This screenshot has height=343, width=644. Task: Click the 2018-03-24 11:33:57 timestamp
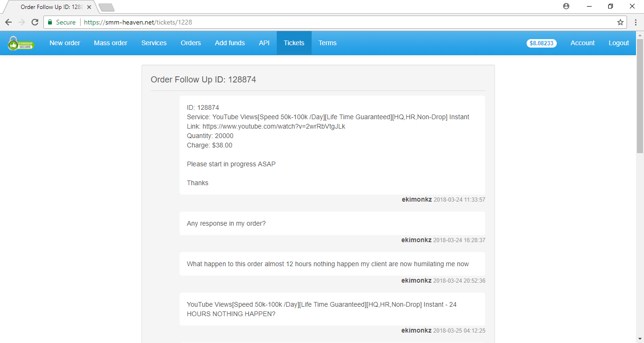(459, 200)
